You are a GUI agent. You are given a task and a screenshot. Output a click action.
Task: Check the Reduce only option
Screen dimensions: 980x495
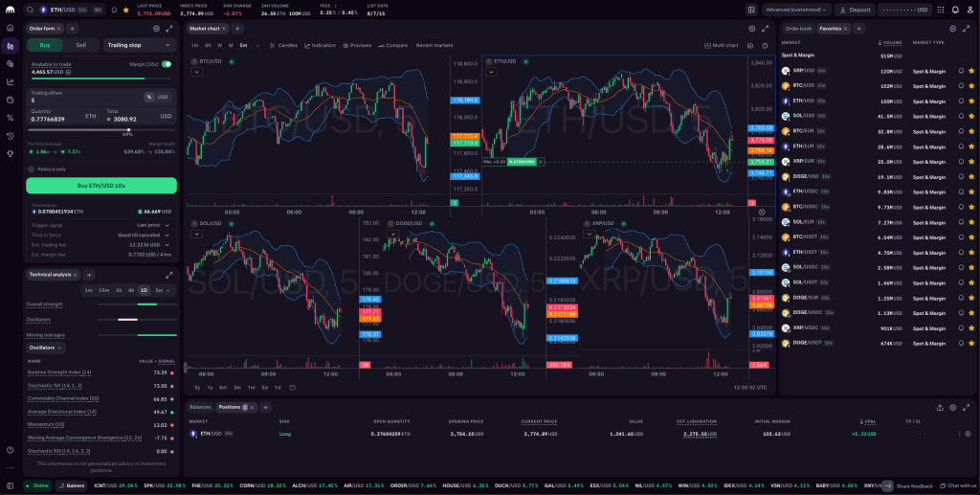(33, 169)
